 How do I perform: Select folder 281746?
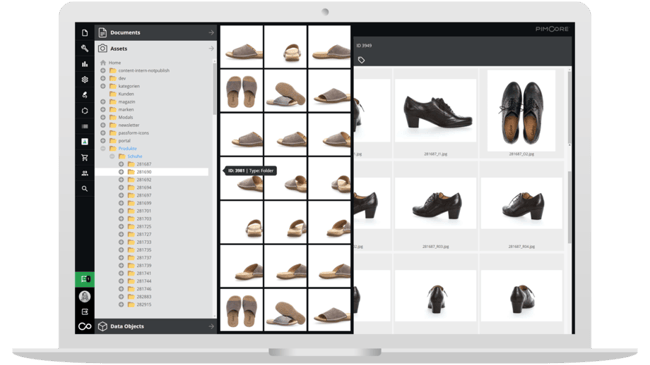tap(144, 289)
